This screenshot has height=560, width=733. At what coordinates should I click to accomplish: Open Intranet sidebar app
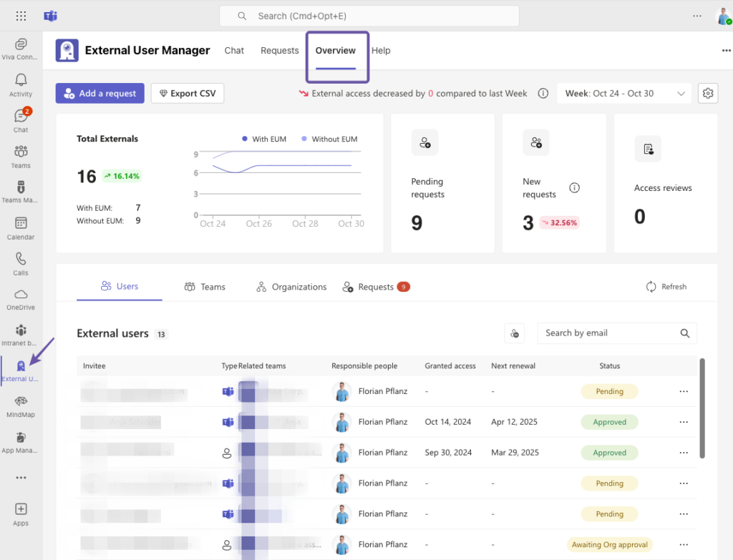[21, 335]
